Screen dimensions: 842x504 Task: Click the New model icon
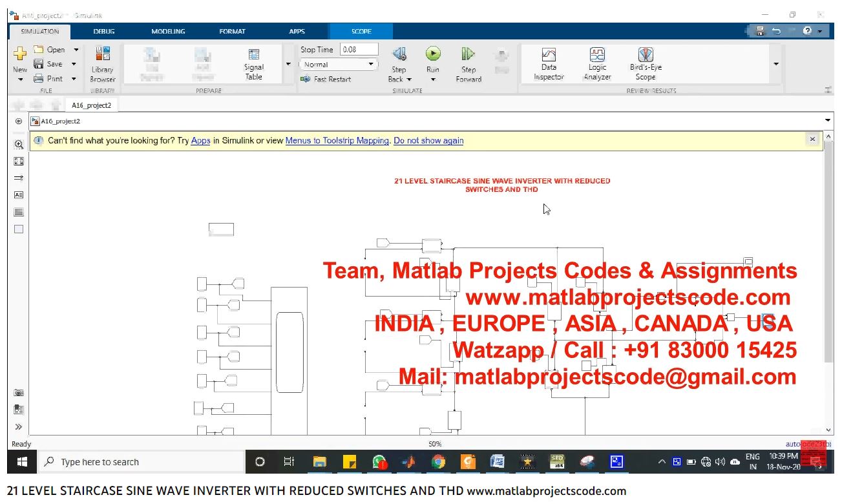(x=20, y=54)
